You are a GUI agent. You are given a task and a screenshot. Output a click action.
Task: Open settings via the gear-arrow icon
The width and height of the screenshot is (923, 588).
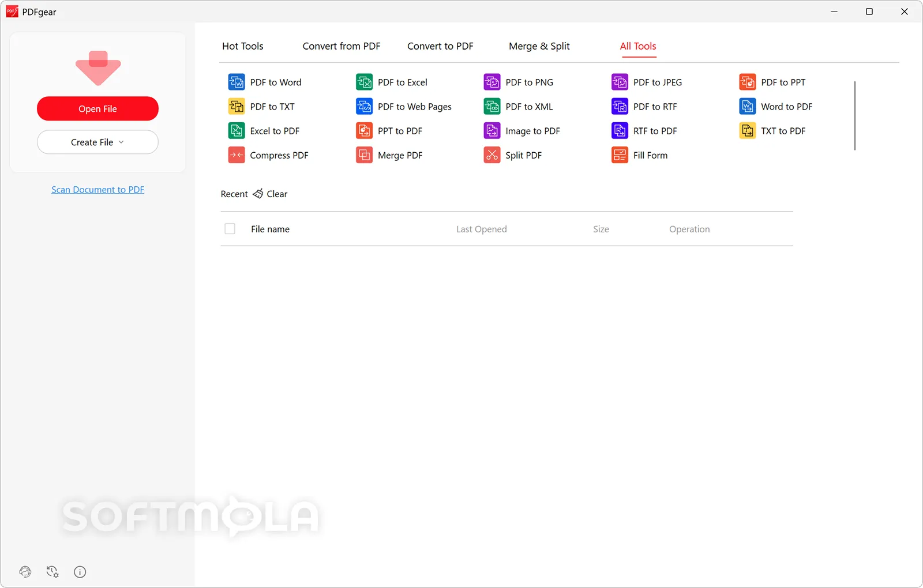52,572
